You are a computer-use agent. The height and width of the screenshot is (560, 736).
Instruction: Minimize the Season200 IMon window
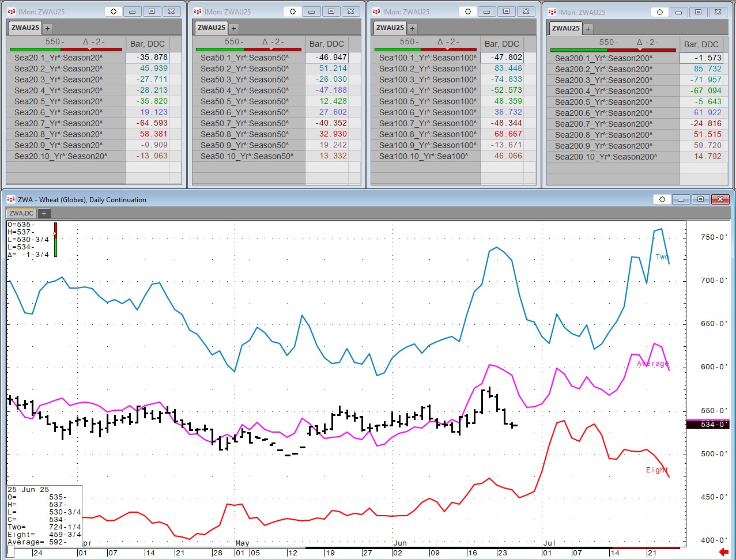coord(679,12)
